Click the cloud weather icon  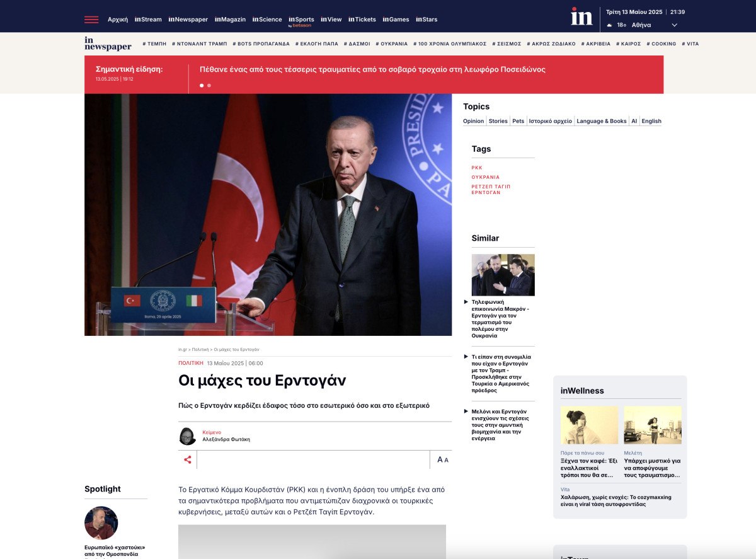[609, 25]
